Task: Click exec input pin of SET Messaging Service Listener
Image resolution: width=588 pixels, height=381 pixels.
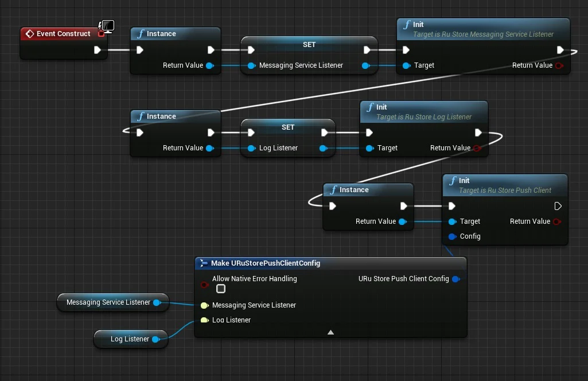Action: coord(251,50)
